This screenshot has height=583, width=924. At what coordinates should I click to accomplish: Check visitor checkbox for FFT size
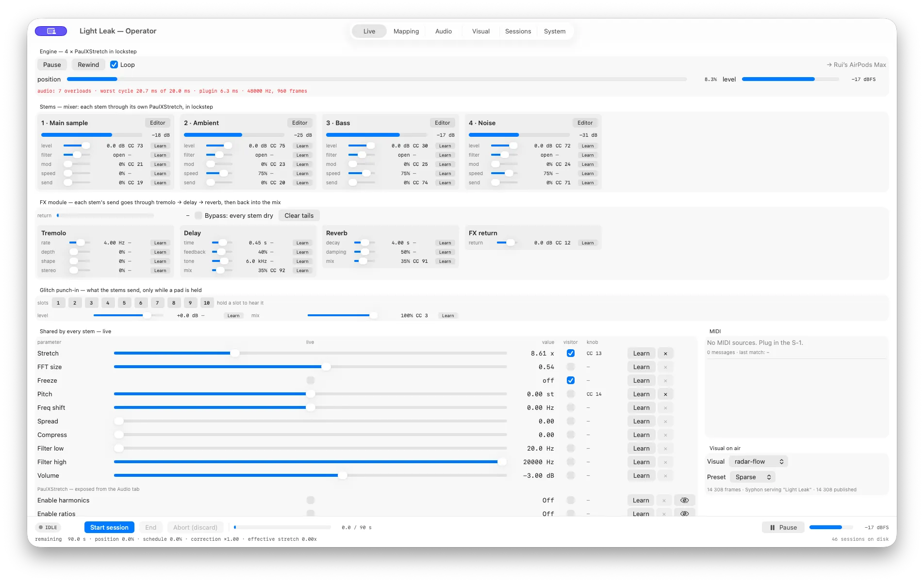point(571,367)
